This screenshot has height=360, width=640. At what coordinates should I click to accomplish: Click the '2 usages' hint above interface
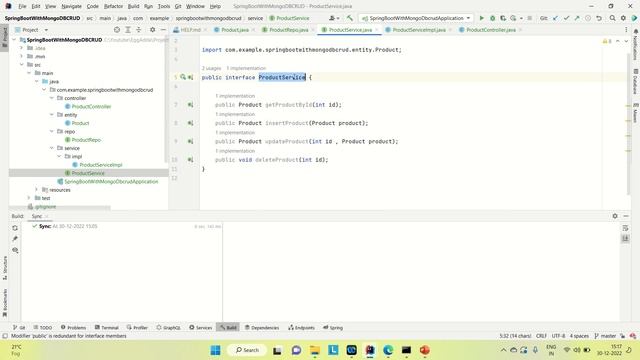point(211,68)
